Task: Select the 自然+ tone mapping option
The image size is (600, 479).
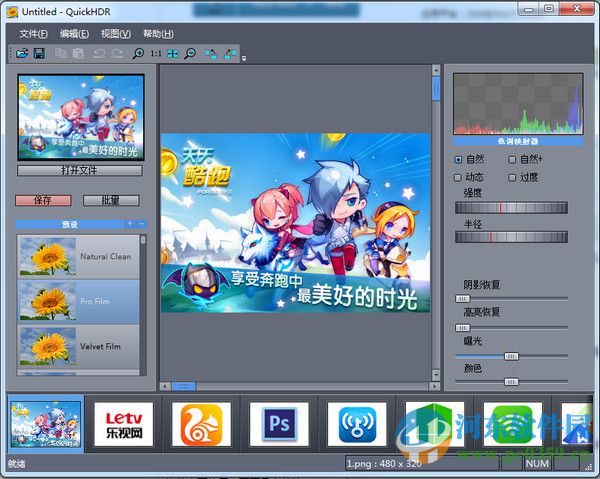Action: pos(525,159)
